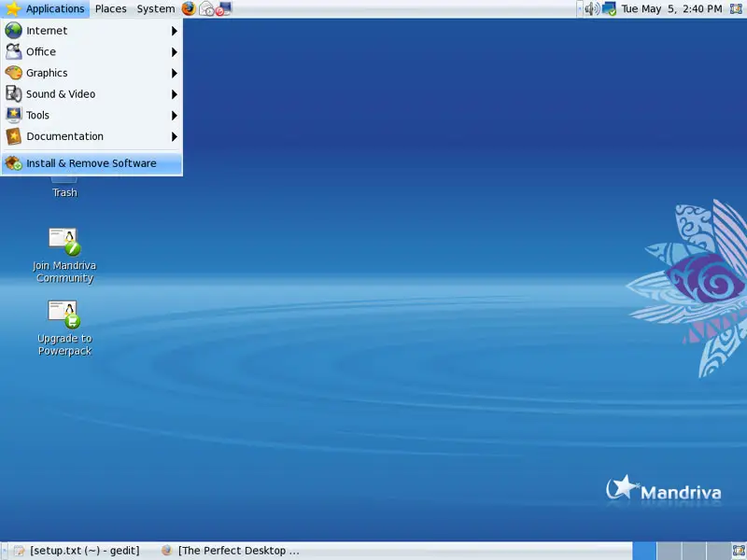Open the calendar from the clock

[x=671, y=8]
